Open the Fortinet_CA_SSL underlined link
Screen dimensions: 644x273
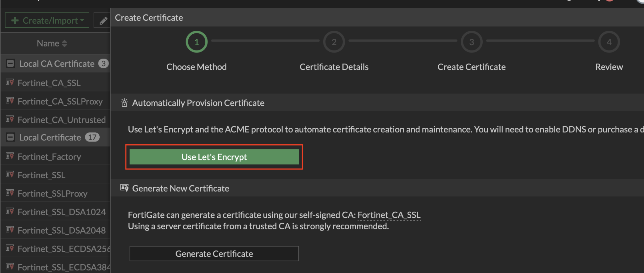click(389, 215)
